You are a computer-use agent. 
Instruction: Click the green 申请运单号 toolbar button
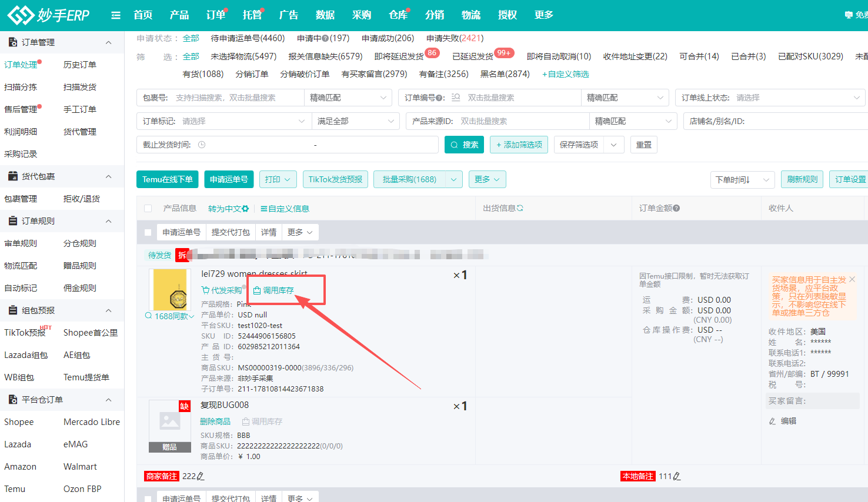tap(229, 179)
